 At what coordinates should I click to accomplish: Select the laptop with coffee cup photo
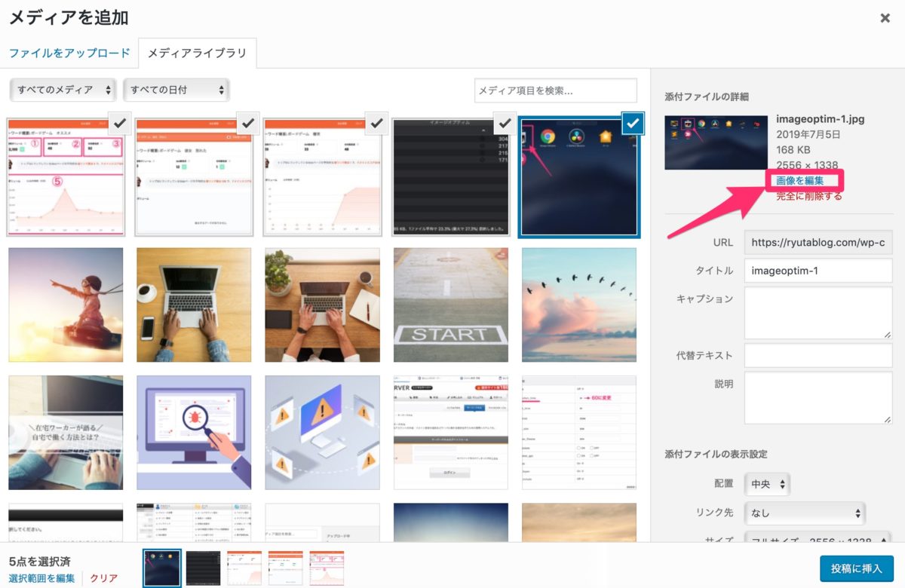[x=194, y=305]
